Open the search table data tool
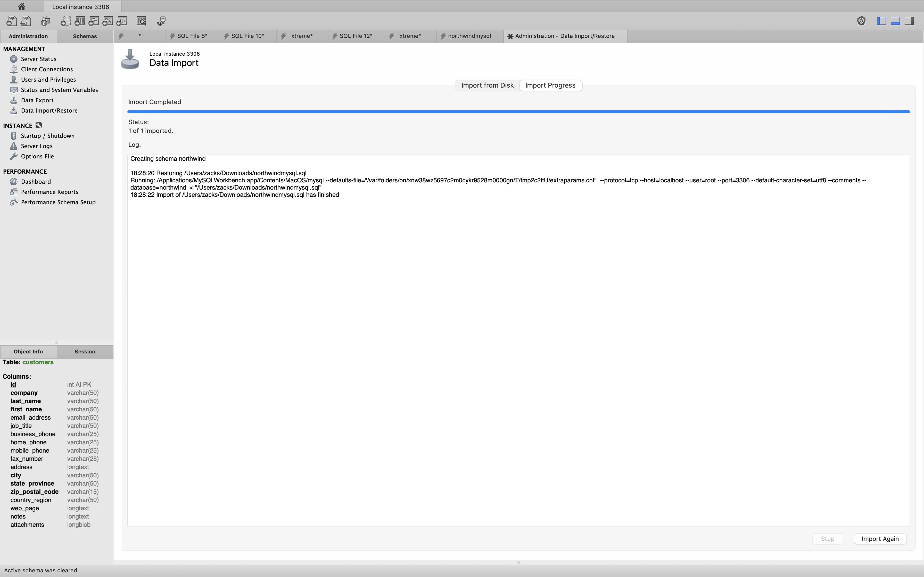This screenshot has width=924, height=577. click(x=141, y=21)
